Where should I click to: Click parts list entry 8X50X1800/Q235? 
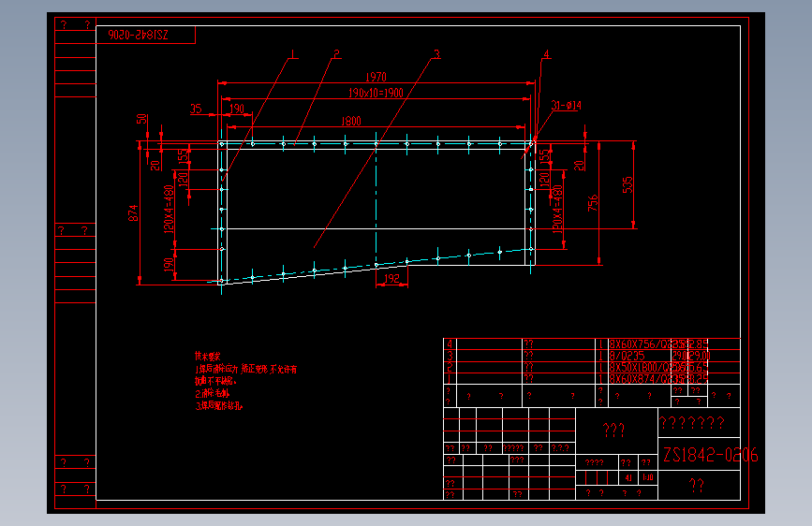click(x=648, y=367)
